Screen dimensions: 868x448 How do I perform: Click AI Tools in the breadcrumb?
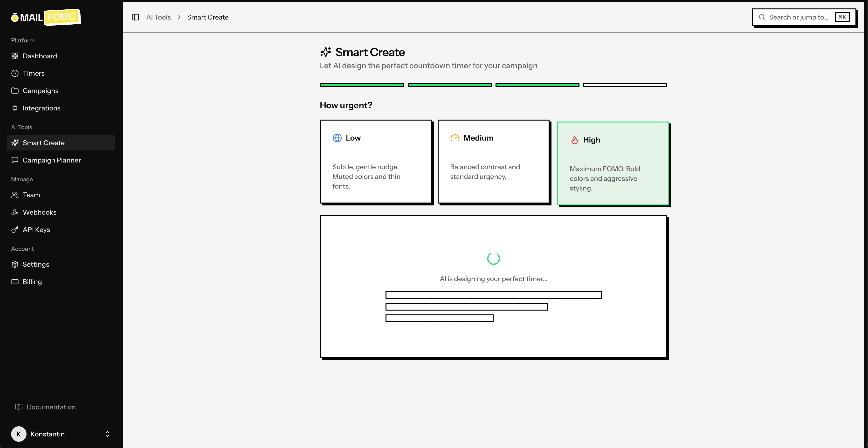158,17
